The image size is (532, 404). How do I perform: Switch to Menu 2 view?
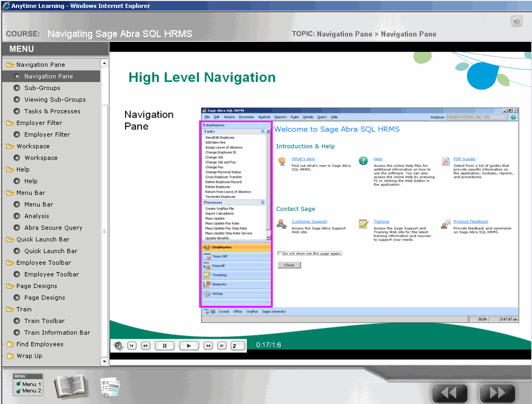31,391
